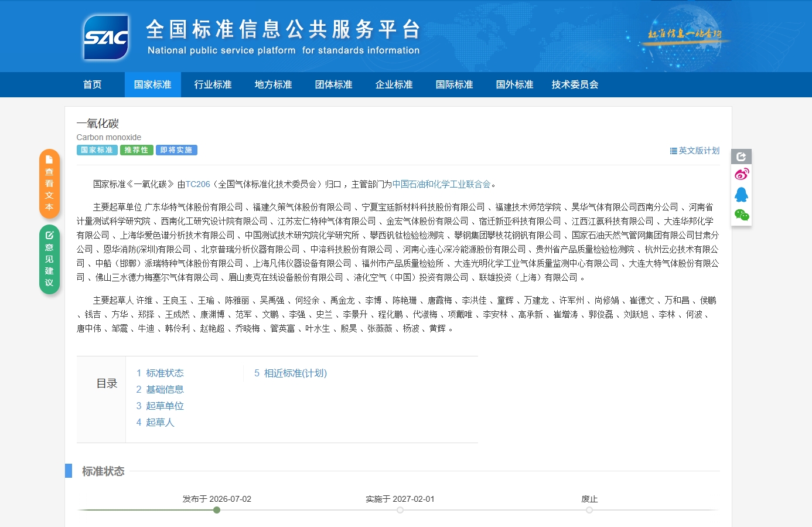Image resolution: width=812 pixels, height=527 pixels.
Task: Open the 团体标准 nav tab
Action: [x=334, y=84]
